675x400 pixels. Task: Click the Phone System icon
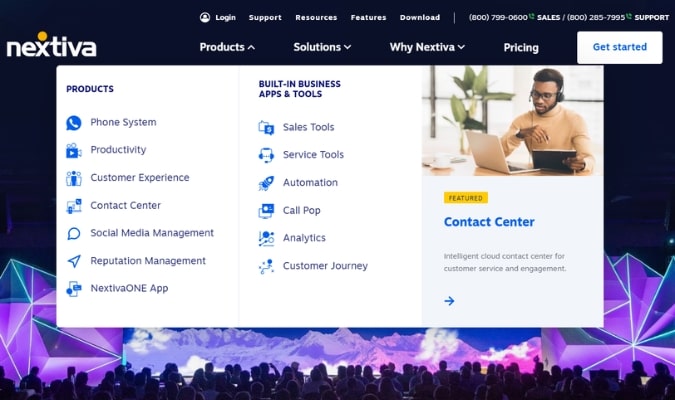click(x=74, y=123)
